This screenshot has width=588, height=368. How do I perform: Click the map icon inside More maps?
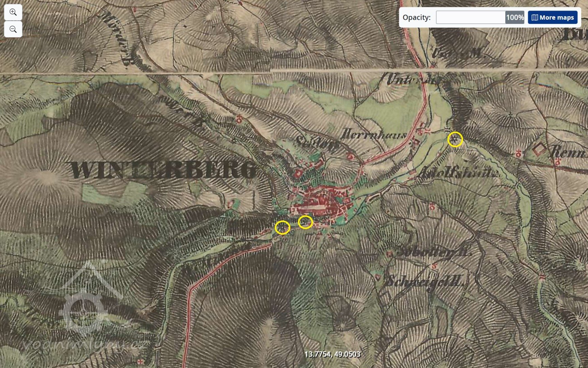point(535,17)
